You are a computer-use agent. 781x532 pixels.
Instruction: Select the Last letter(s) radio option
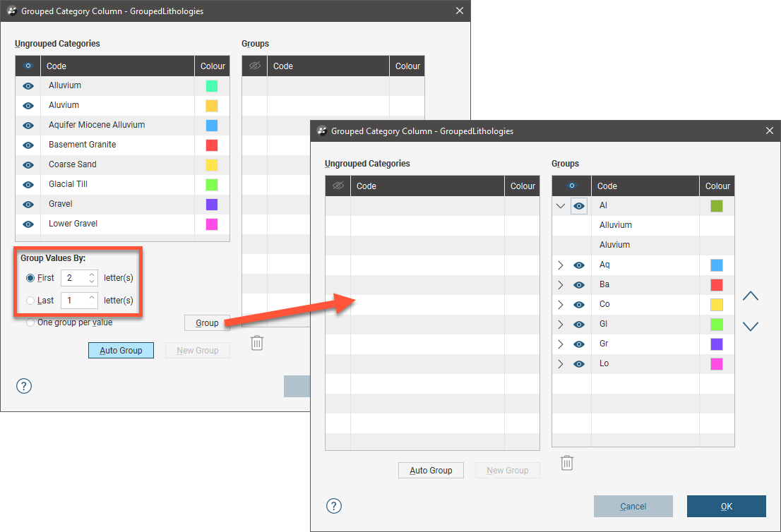(30, 301)
